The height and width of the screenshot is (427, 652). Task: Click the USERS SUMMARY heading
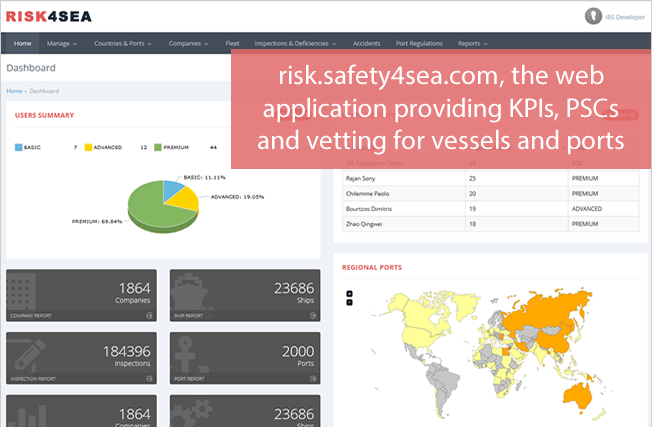pyautogui.click(x=44, y=116)
